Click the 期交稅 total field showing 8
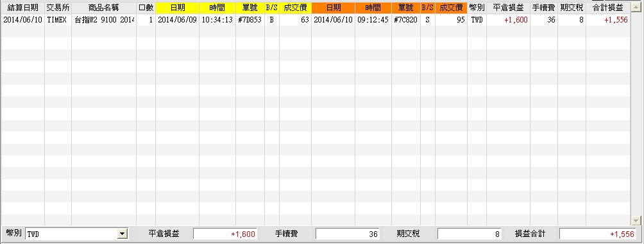This screenshot has width=644, height=244. pyautogui.click(x=470, y=234)
